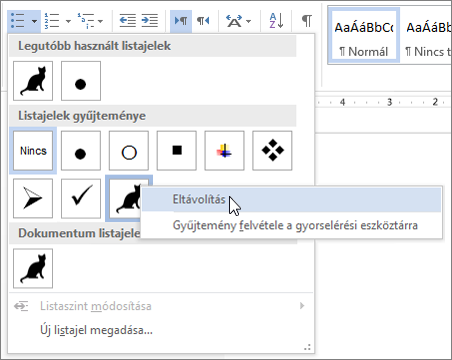Click the horizontal ruler at mark 3

(389, 102)
